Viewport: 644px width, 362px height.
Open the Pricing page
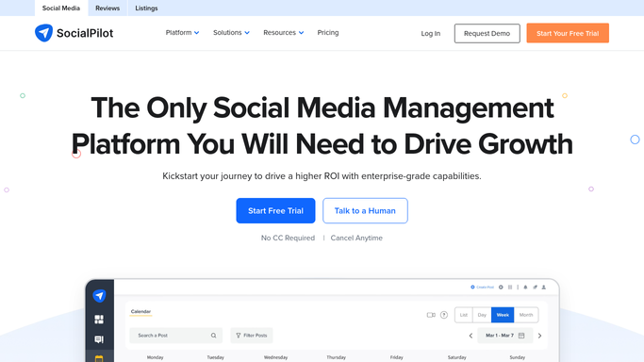[328, 32]
